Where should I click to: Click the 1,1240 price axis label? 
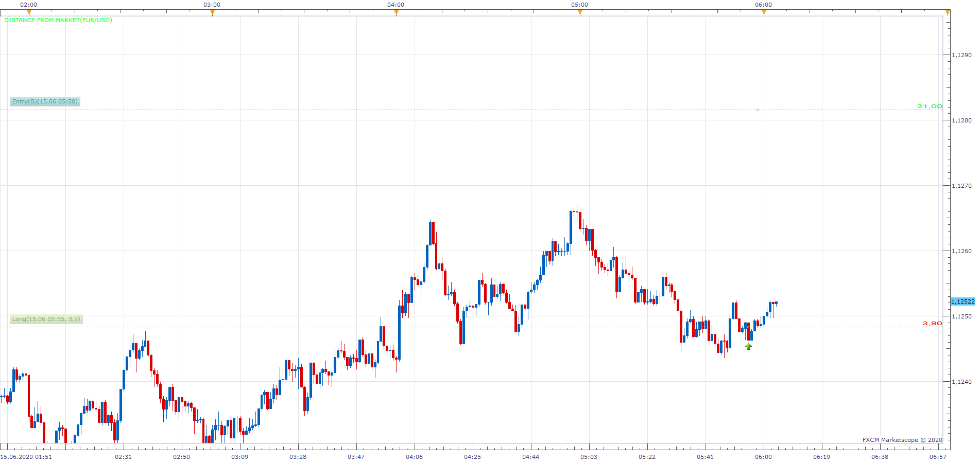coord(962,382)
